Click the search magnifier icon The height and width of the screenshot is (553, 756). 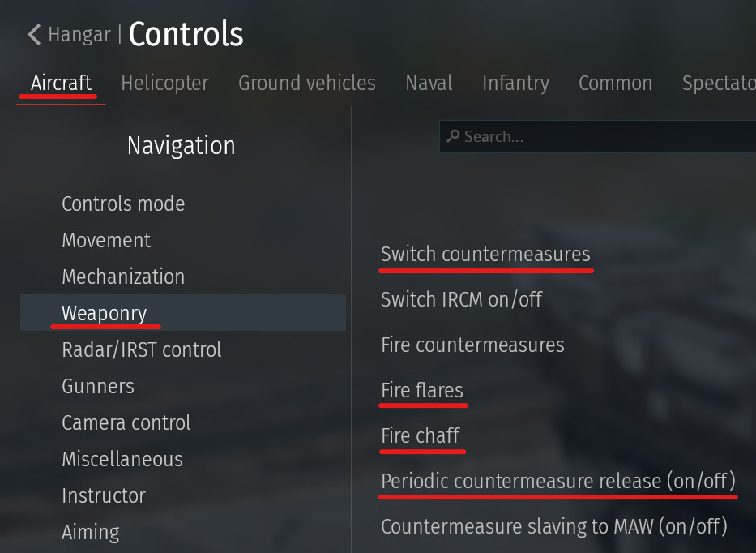[454, 136]
